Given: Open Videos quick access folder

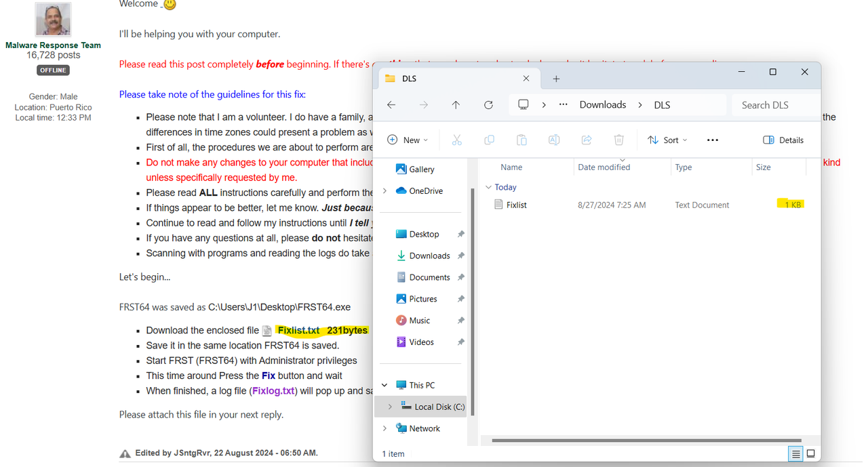Looking at the screenshot, I should coord(415,342).
